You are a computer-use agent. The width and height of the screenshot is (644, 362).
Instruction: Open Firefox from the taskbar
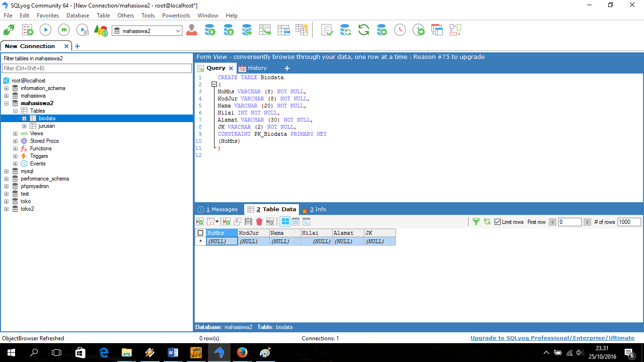(242, 352)
